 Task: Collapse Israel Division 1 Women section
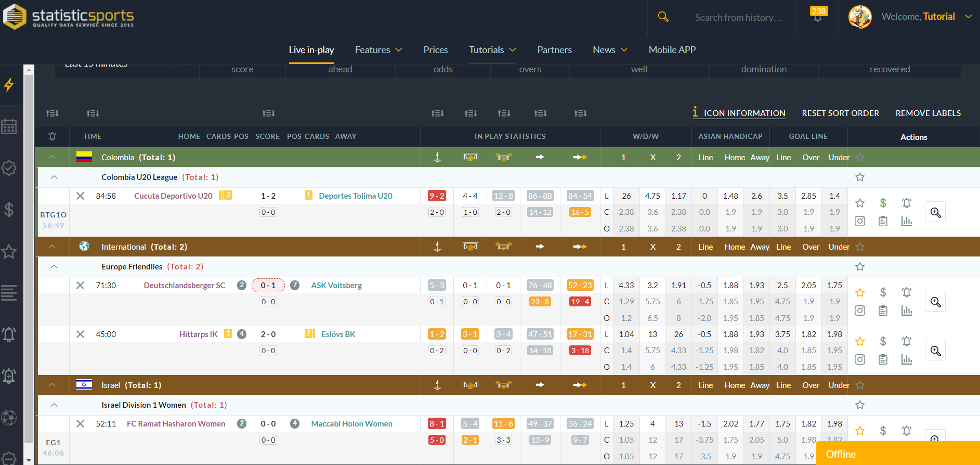54,405
